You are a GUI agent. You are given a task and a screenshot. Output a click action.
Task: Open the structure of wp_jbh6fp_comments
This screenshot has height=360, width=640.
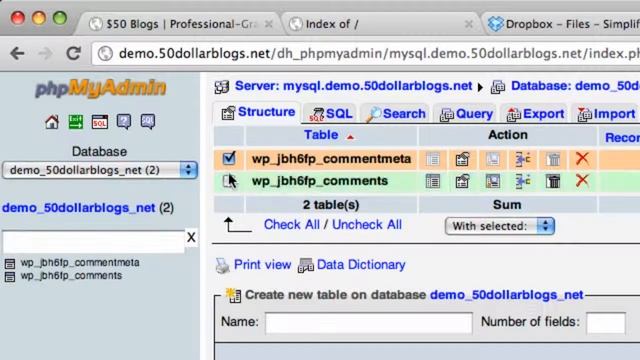[x=462, y=181]
